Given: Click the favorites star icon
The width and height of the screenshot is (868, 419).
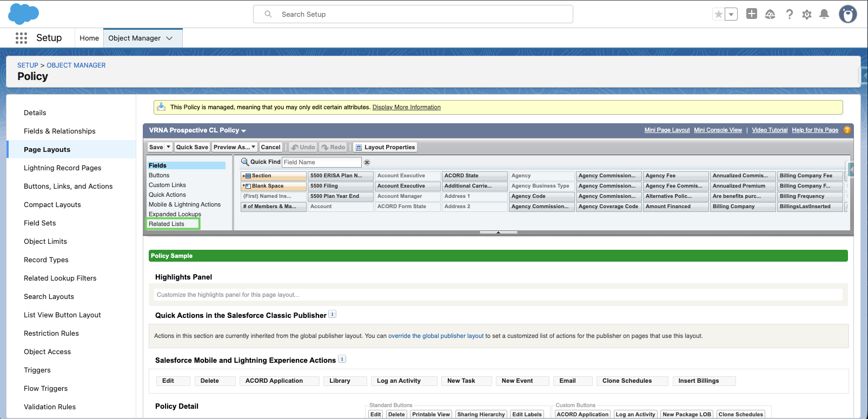Looking at the screenshot, I should (x=718, y=15).
